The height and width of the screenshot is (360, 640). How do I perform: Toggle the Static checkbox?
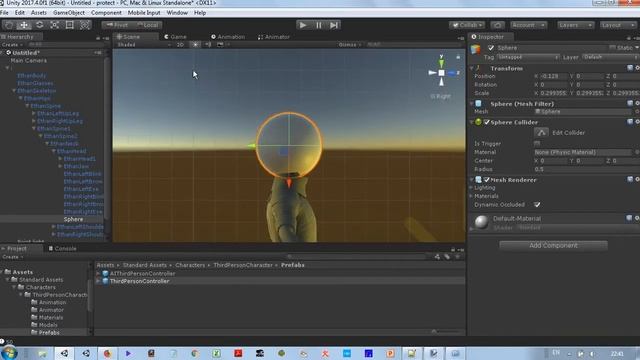tap(612, 48)
